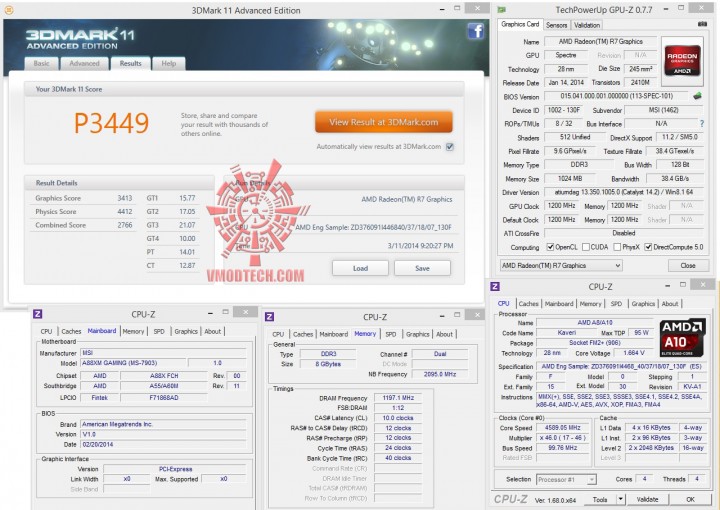Switch to GPU-Z Sensors tab
Screen dimensions: 720x510
click(x=557, y=25)
